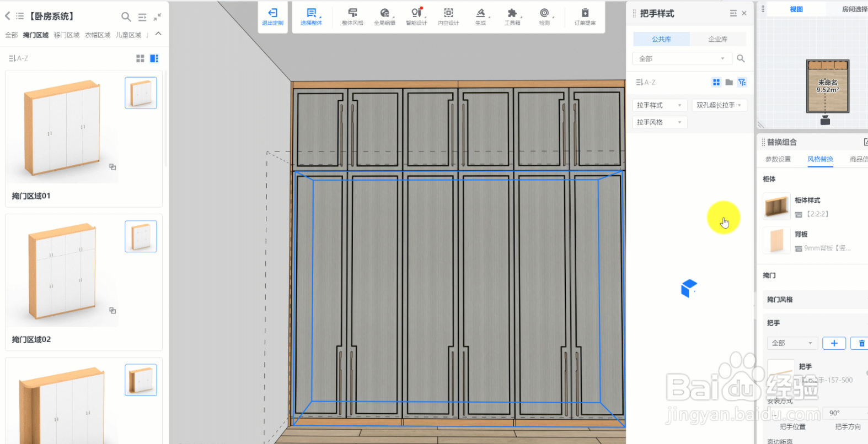Toggle the filter icon in handle library
This screenshot has height=444, width=868.
pyautogui.click(x=742, y=82)
